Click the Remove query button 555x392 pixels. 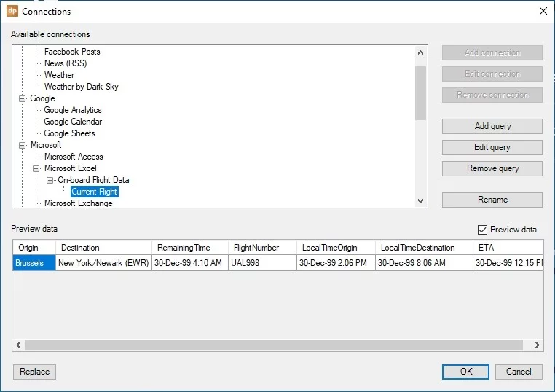(492, 168)
